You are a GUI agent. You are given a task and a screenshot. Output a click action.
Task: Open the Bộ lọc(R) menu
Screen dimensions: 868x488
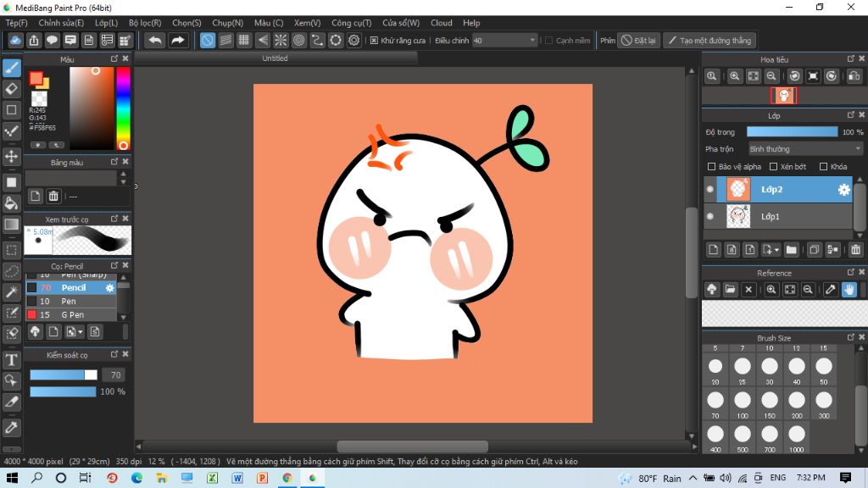click(x=145, y=23)
